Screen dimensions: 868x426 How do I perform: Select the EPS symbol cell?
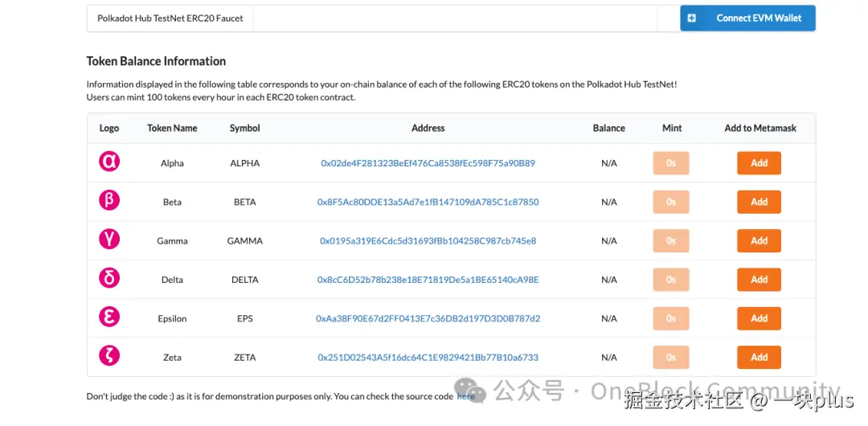(x=244, y=318)
